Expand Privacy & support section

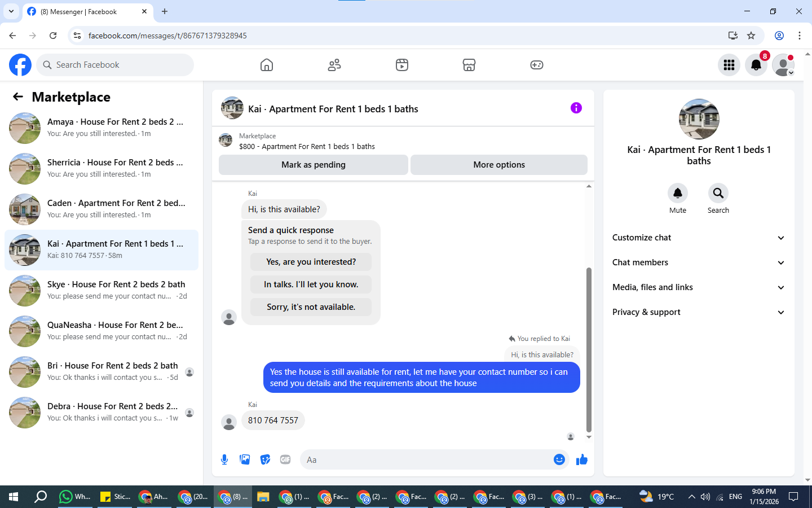point(699,312)
